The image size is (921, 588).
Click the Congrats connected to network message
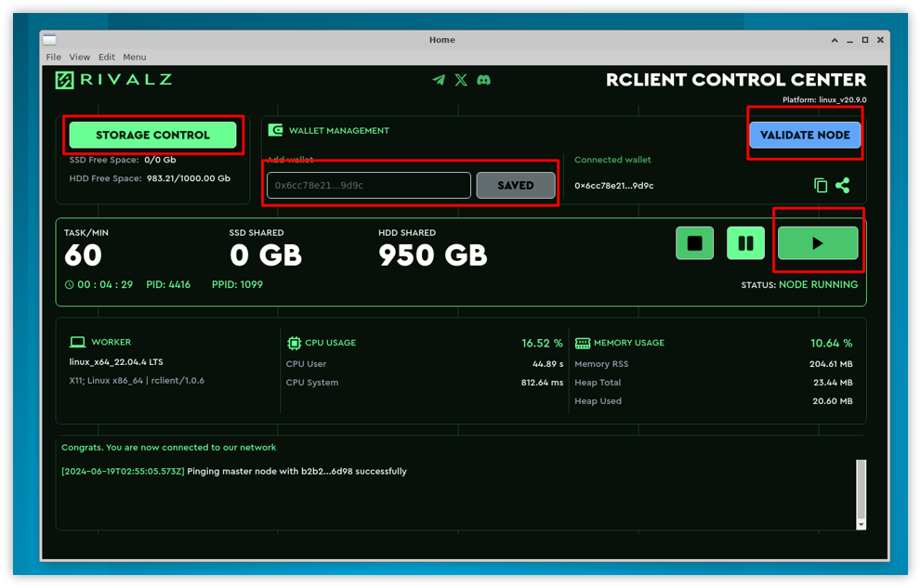168,447
